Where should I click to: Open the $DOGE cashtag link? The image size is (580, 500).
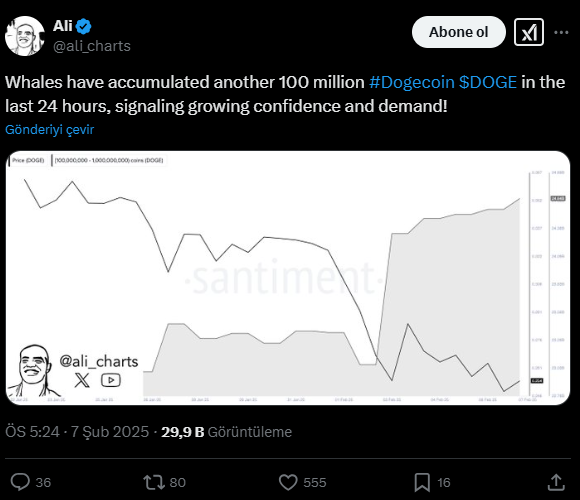pos(488,82)
